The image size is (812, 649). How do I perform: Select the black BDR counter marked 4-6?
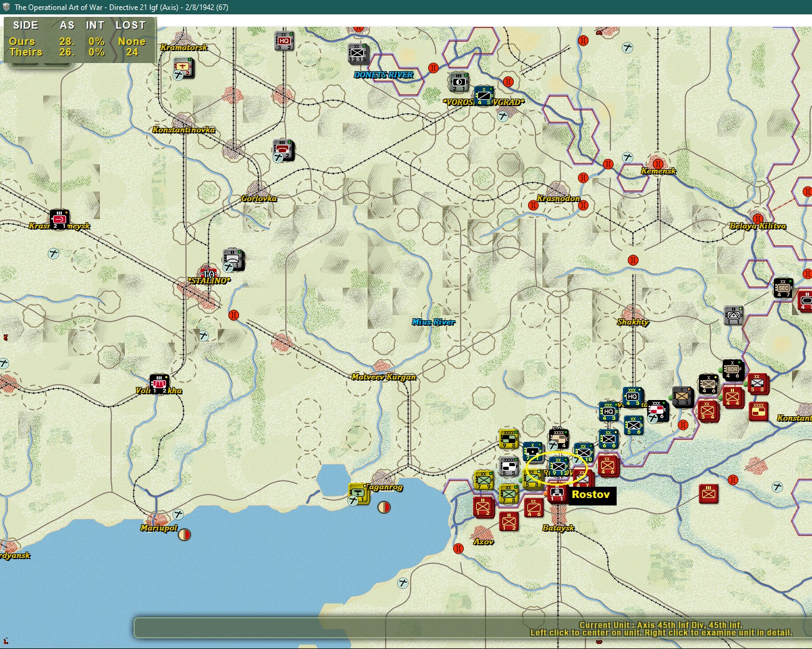coord(733,369)
